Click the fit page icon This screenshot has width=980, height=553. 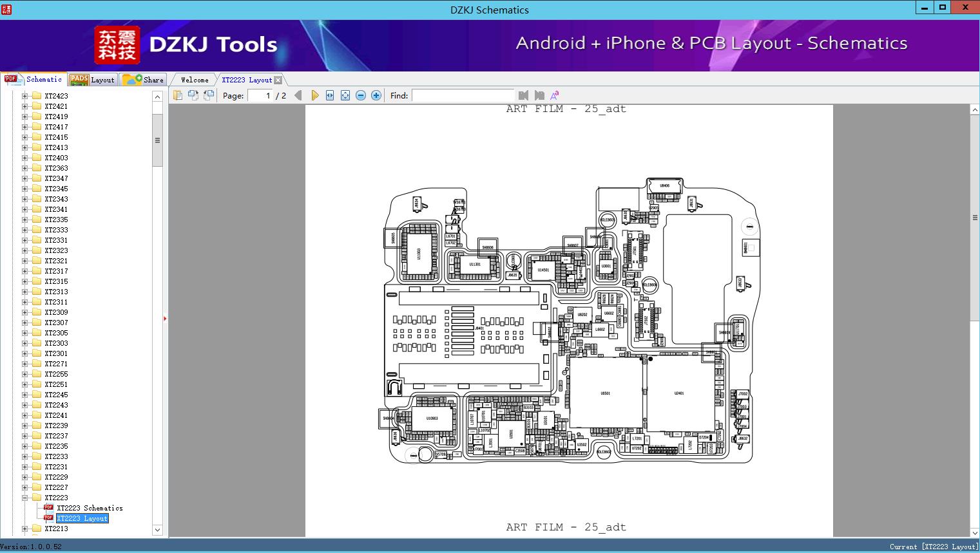[x=345, y=95]
